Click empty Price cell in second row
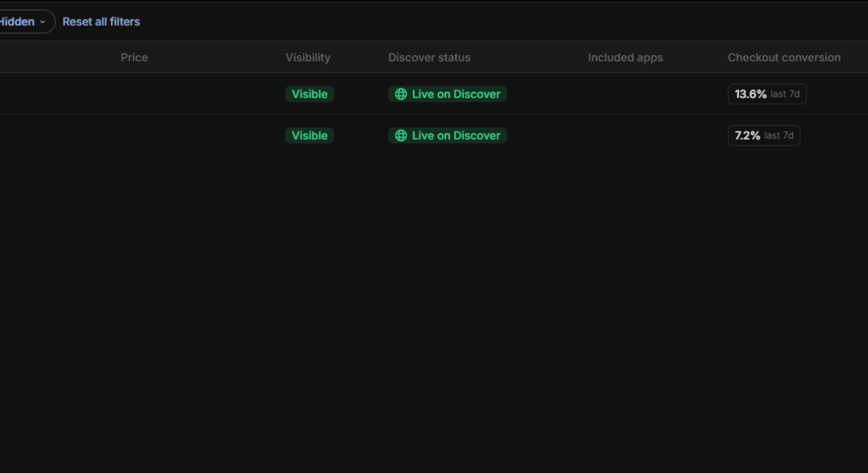 tap(134, 135)
